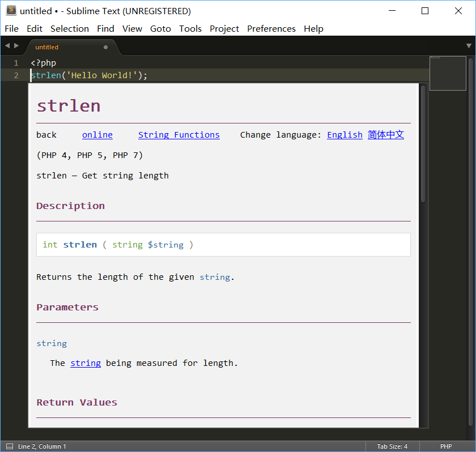Click the blue string parameter name under Parameters

52,343
